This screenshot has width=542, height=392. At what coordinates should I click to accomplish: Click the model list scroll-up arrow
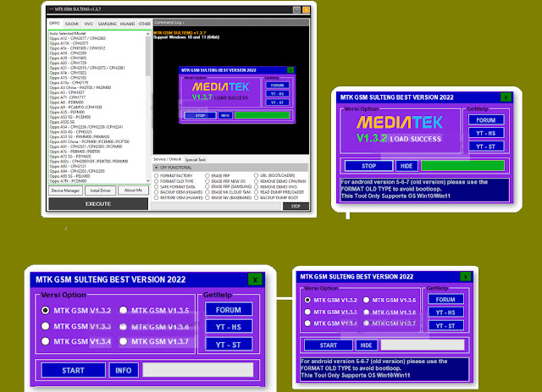(148, 34)
